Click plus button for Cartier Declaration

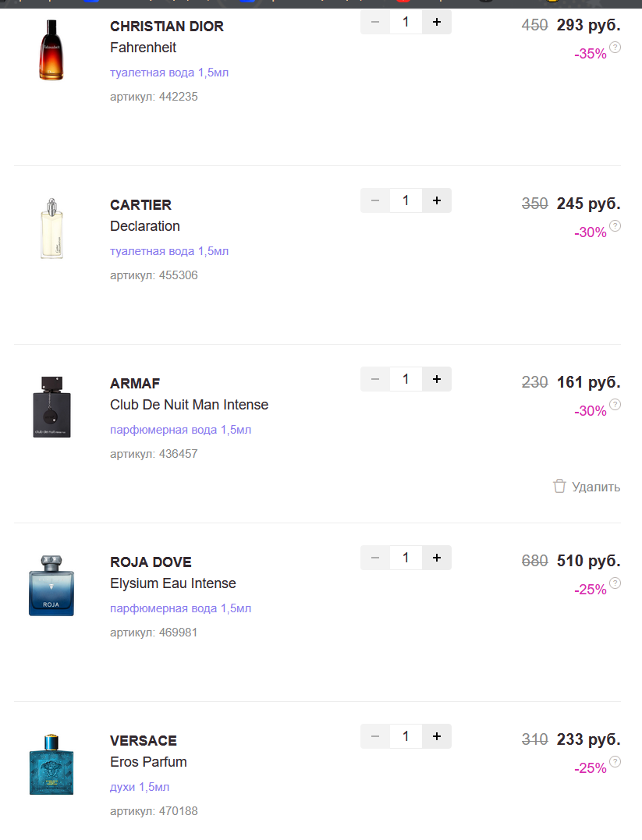click(436, 200)
